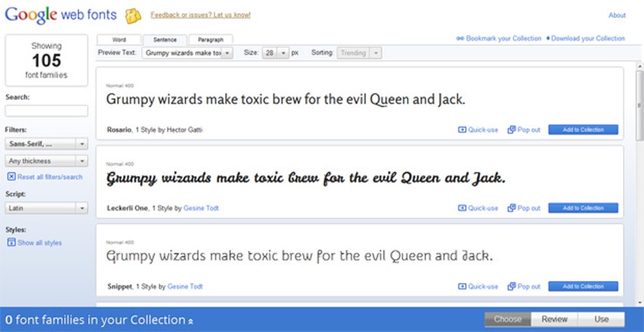Click the yellow labs icon beside the logo
644x332 pixels.
[x=133, y=16]
